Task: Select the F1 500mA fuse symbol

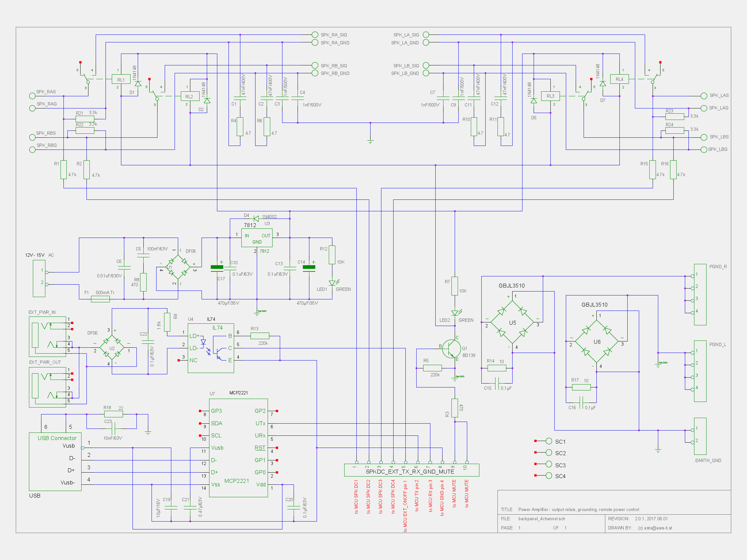Action: (x=100, y=299)
